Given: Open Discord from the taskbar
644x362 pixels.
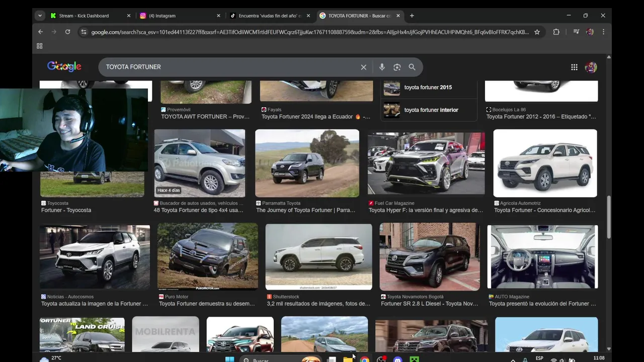Looking at the screenshot, I should 398,359.
